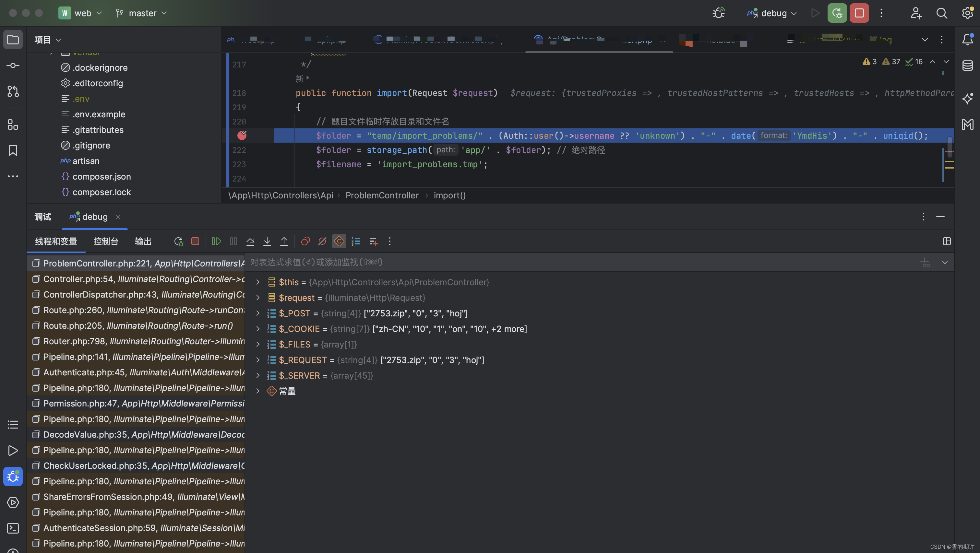The height and width of the screenshot is (553, 980).
Task: Click Step Over in debug toolbar
Action: click(250, 241)
